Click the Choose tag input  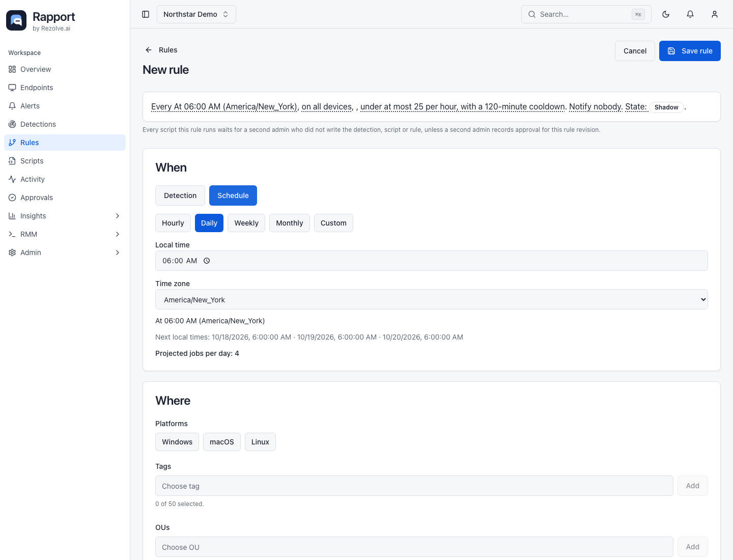coord(414,486)
